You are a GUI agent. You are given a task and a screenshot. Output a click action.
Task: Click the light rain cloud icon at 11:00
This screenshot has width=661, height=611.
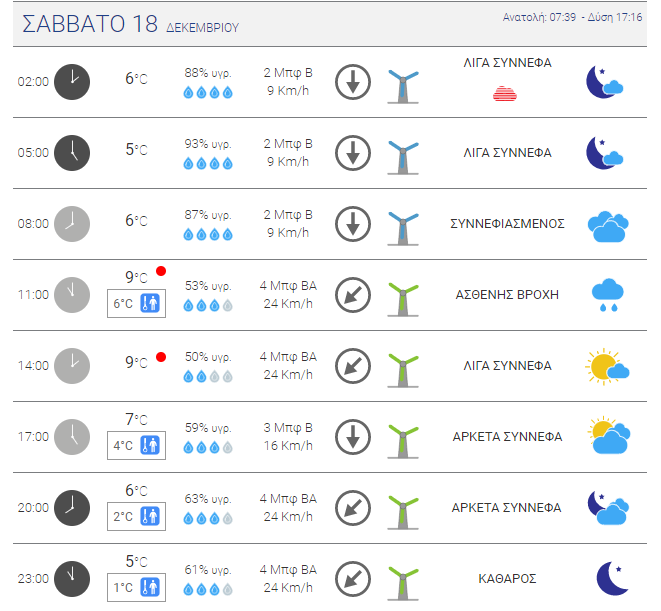point(607,295)
